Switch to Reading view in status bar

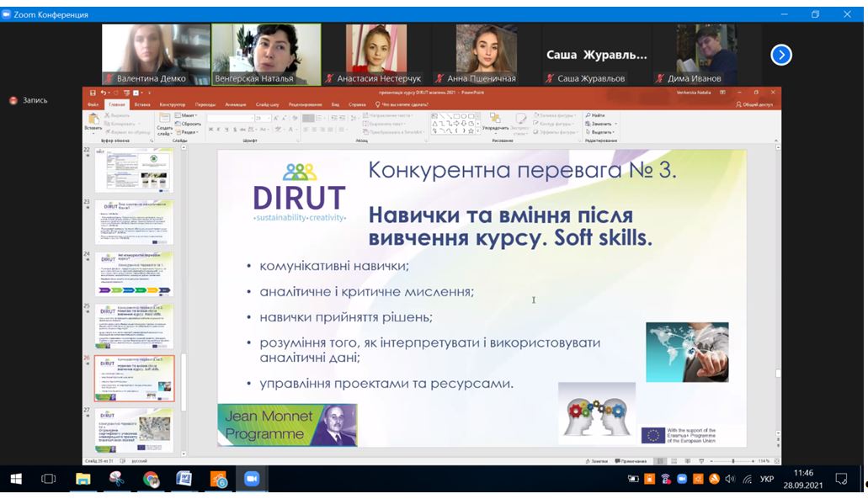coord(688,461)
